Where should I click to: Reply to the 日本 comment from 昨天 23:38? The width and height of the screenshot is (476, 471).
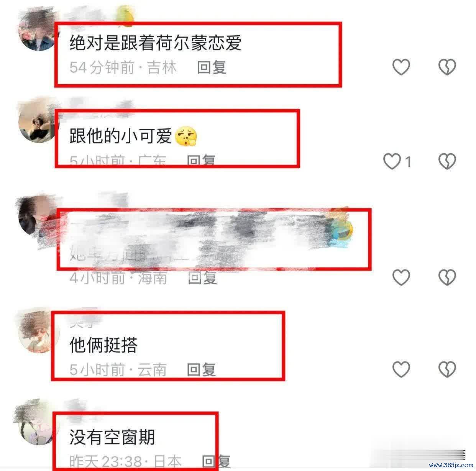(x=216, y=461)
